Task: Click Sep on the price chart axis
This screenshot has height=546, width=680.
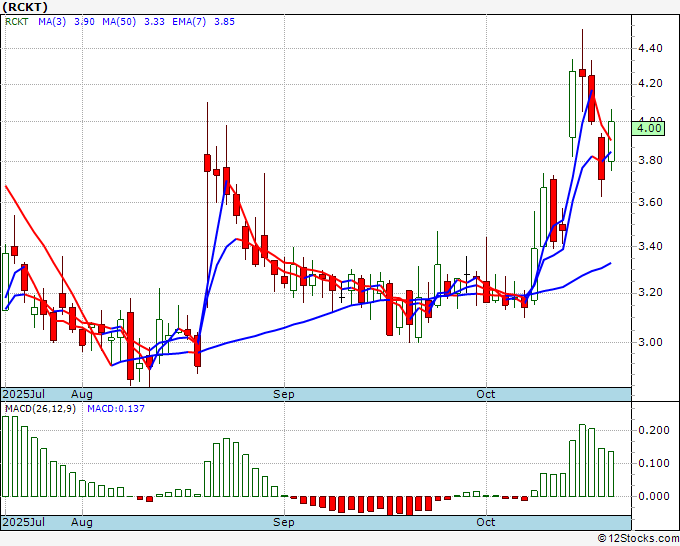Action: (x=284, y=394)
